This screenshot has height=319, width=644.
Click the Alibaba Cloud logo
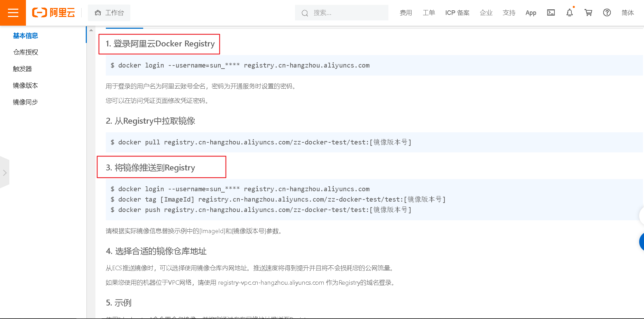pyautogui.click(x=54, y=13)
